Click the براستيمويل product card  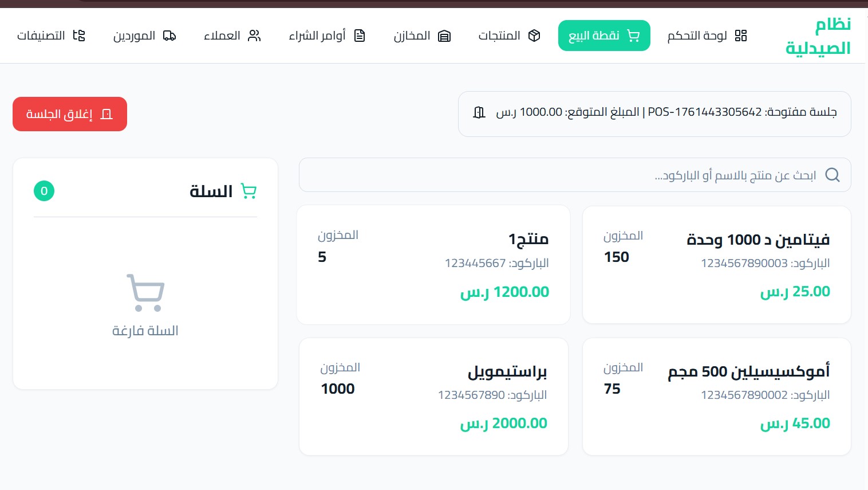(433, 396)
